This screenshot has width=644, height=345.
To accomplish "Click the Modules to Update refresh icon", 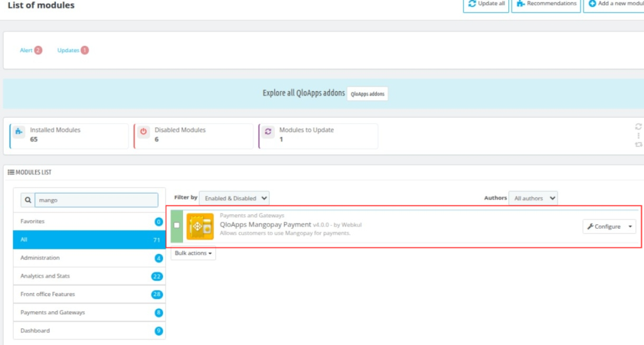I will [268, 132].
